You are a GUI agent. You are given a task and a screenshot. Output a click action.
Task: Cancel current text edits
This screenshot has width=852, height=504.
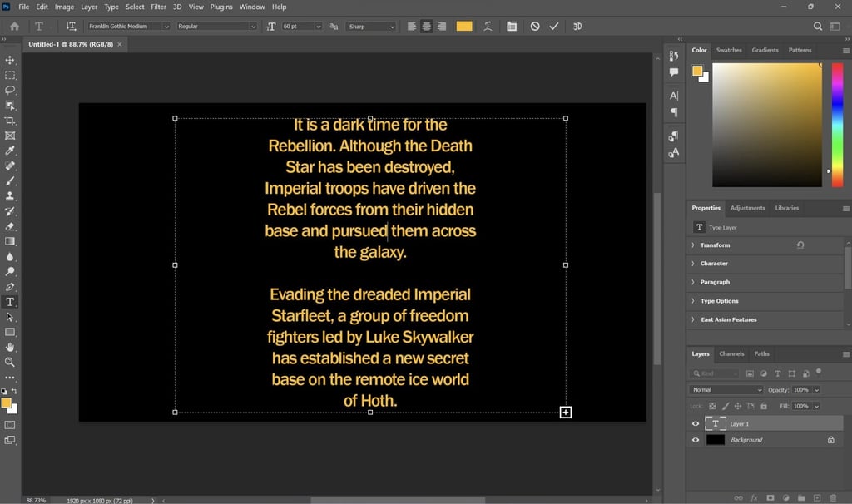click(x=535, y=26)
